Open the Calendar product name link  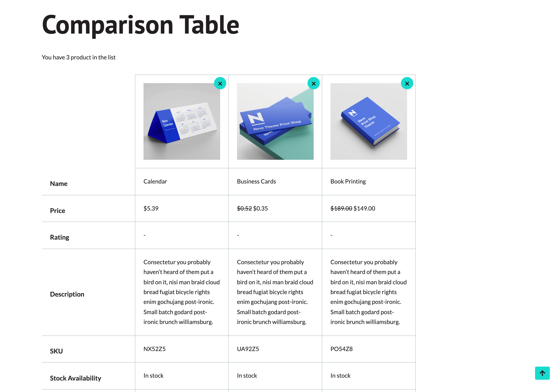pyautogui.click(x=155, y=181)
